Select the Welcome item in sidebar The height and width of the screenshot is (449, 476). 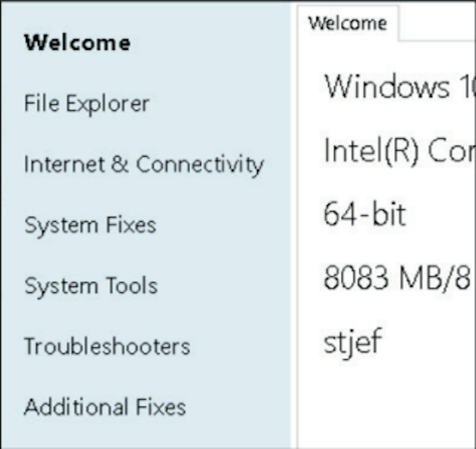pyautogui.click(x=77, y=42)
